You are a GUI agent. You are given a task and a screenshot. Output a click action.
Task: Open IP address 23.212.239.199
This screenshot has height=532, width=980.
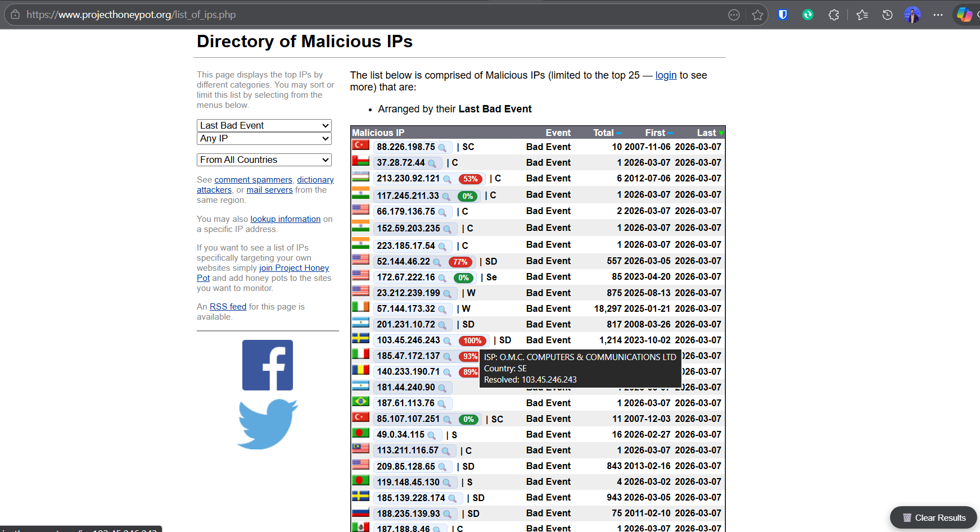(x=408, y=293)
